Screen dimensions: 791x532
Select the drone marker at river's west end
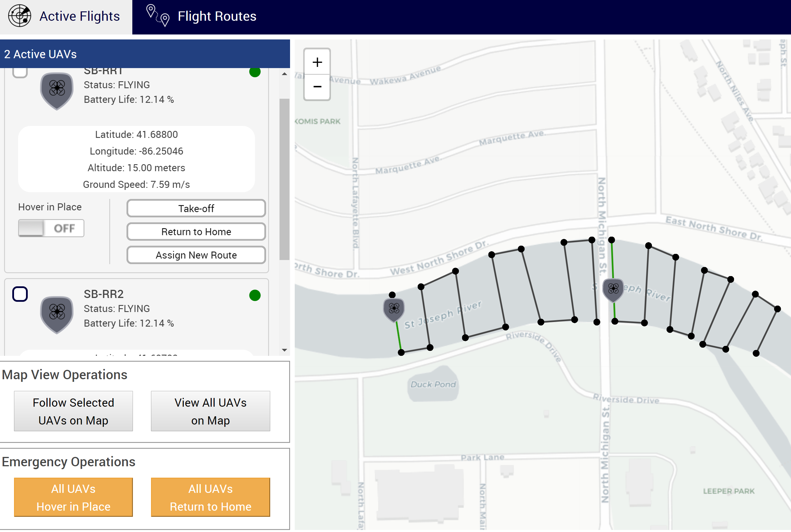tap(393, 309)
